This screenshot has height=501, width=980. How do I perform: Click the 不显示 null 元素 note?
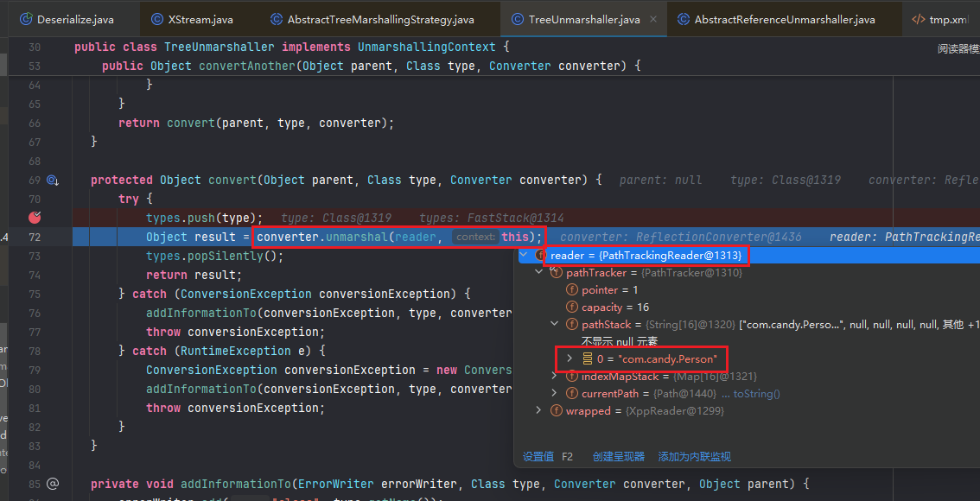[x=619, y=342]
